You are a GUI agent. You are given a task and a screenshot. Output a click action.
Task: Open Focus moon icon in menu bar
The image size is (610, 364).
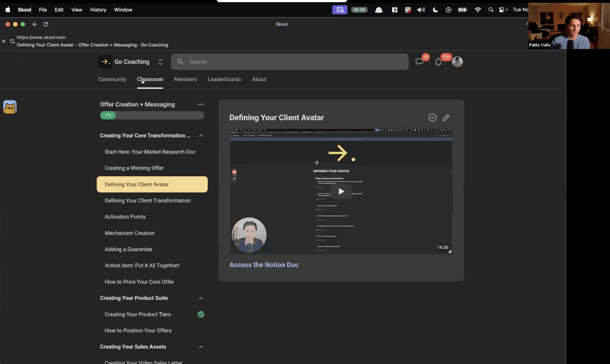tap(435, 10)
